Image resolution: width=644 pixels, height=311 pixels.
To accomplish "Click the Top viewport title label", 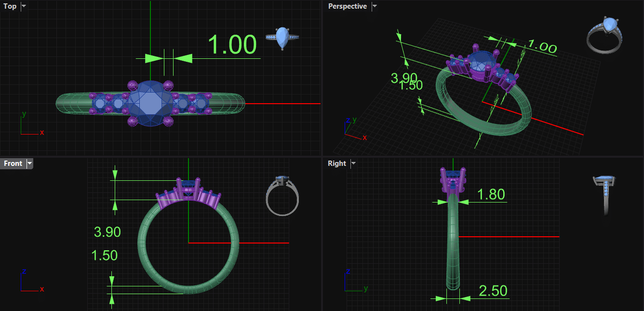I will (x=10, y=6).
